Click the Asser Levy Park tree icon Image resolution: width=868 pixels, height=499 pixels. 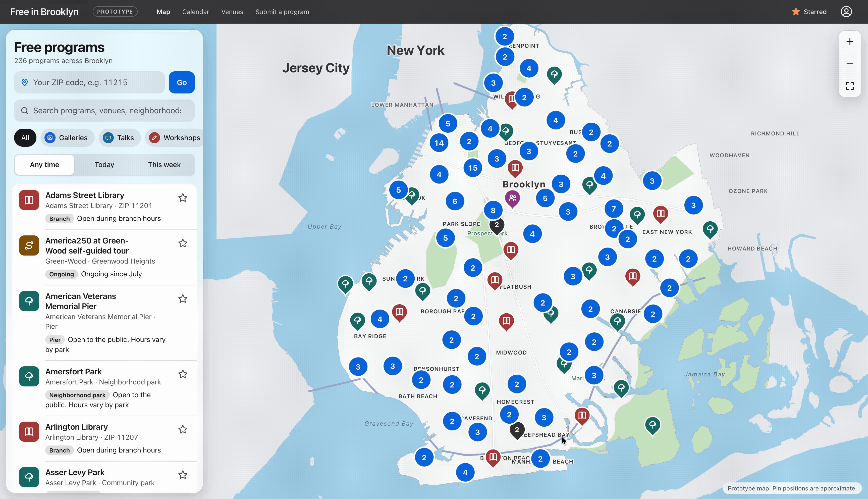(x=29, y=477)
